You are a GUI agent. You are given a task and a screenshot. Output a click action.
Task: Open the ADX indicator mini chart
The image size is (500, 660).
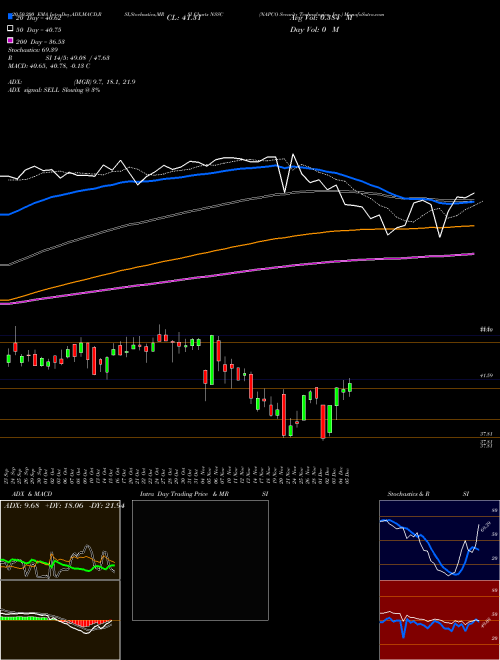(60, 540)
